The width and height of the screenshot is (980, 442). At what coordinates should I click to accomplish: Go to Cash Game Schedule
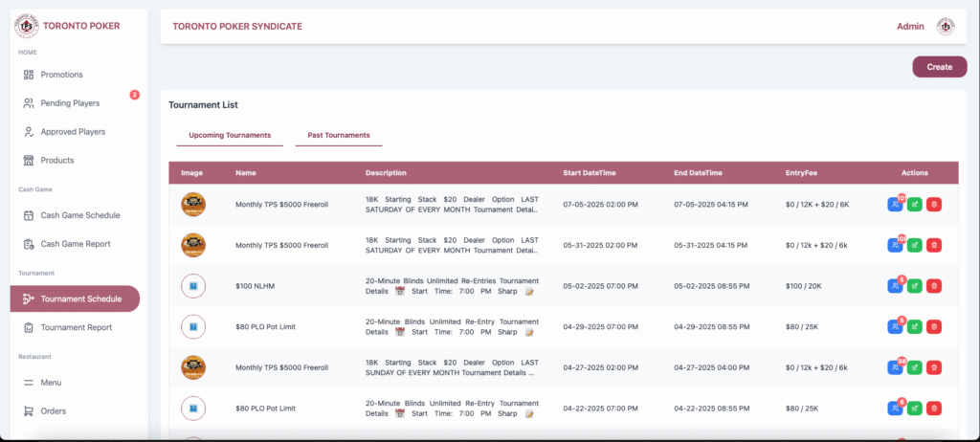pos(79,215)
